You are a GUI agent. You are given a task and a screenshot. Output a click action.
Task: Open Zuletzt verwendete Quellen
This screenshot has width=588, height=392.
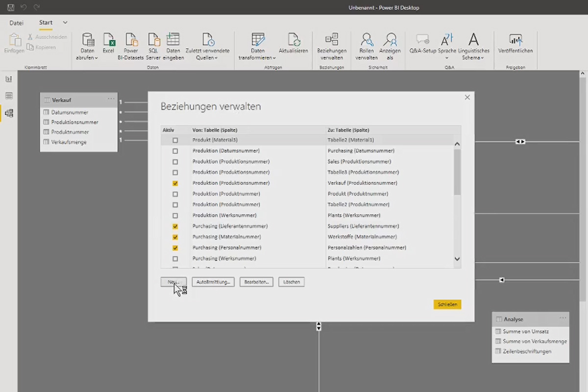(208, 47)
